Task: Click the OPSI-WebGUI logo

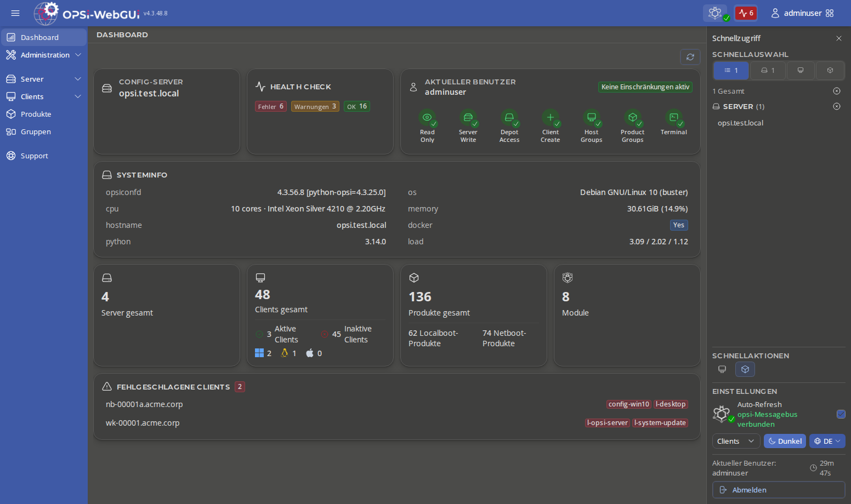Action: point(87,13)
